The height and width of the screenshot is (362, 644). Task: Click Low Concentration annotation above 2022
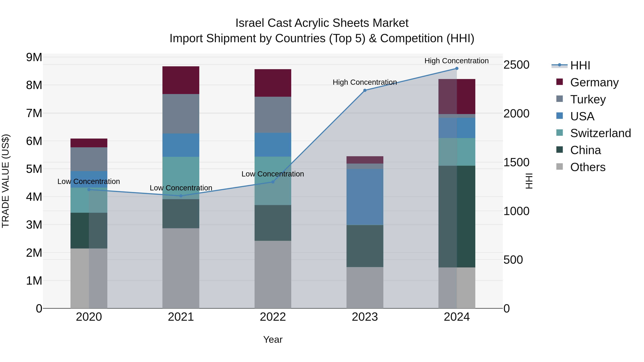point(273,174)
